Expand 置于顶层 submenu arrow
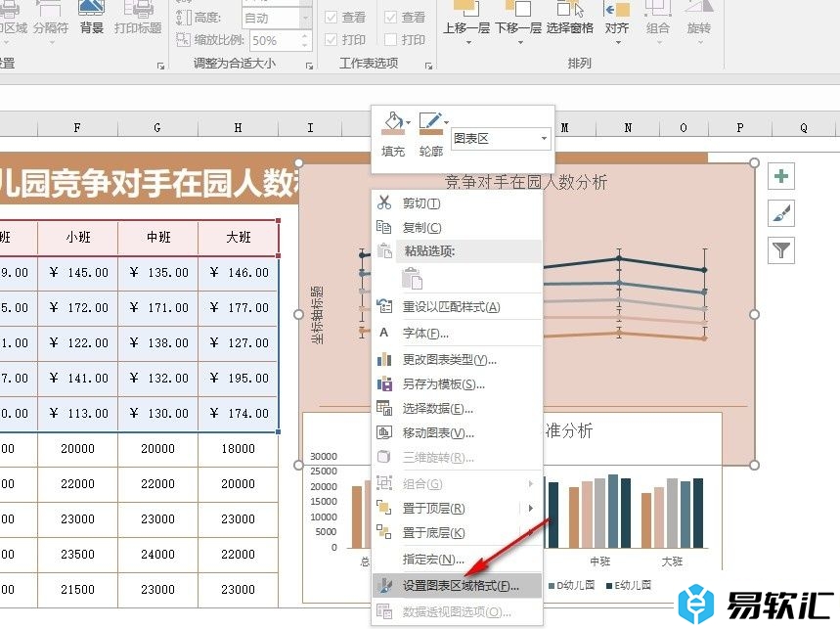840x629 pixels. (x=530, y=508)
